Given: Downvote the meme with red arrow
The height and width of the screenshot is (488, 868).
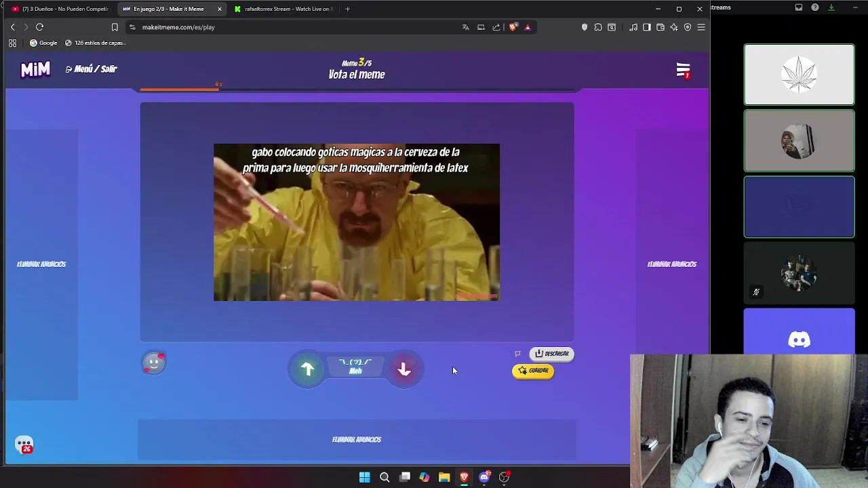Looking at the screenshot, I should tap(404, 369).
